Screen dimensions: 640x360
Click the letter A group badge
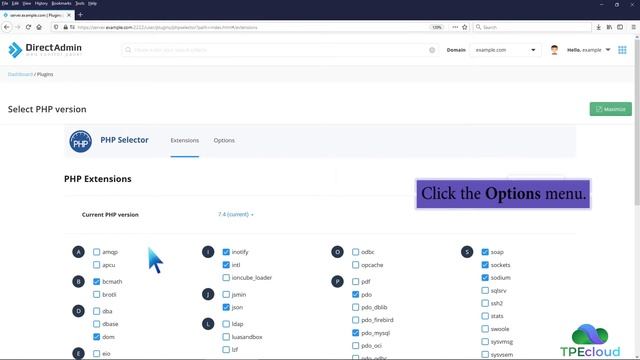[78, 252]
